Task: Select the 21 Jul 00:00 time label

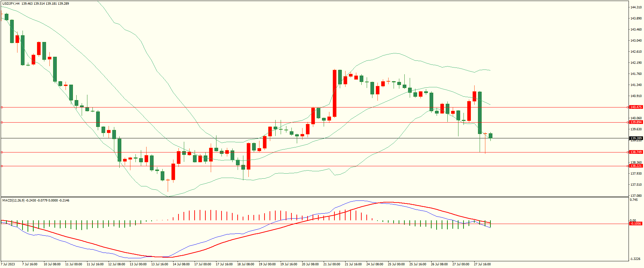Action: 332,264
